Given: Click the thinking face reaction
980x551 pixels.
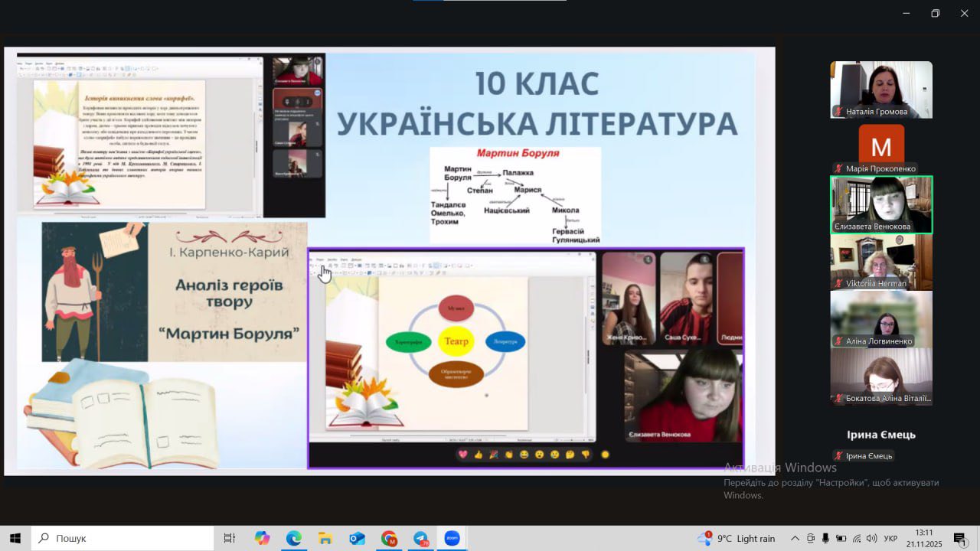Looking at the screenshot, I should pyautogui.click(x=570, y=455).
